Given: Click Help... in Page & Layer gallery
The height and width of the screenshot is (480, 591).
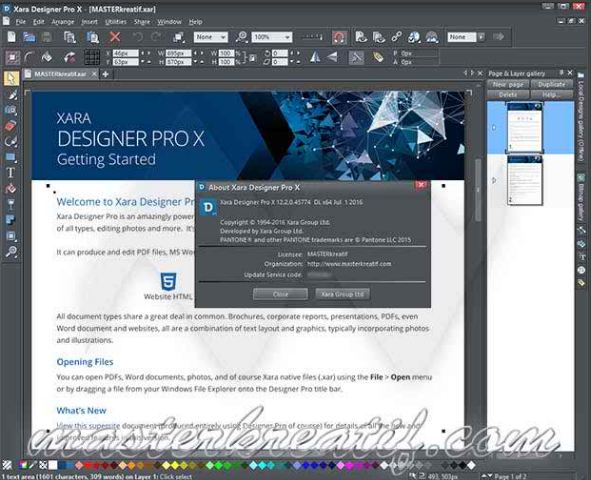Looking at the screenshot, I should click(x=552, y=95).
